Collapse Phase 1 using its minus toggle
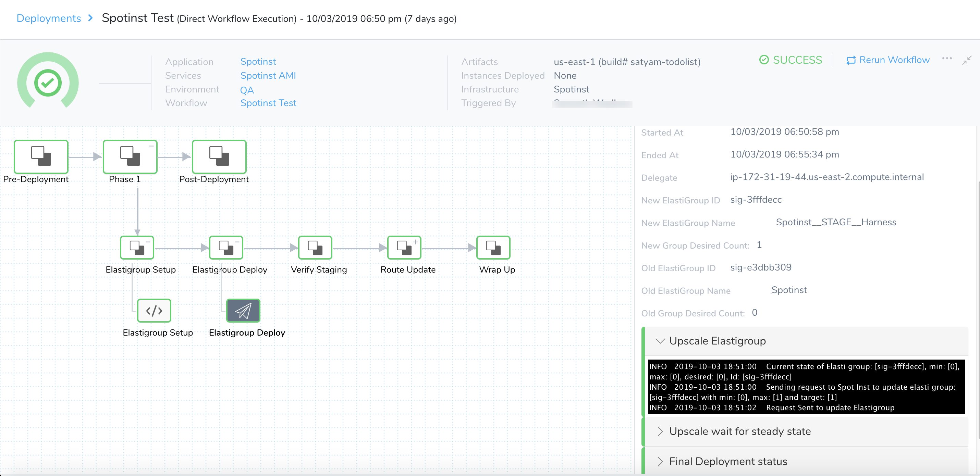 pos(151,146)
